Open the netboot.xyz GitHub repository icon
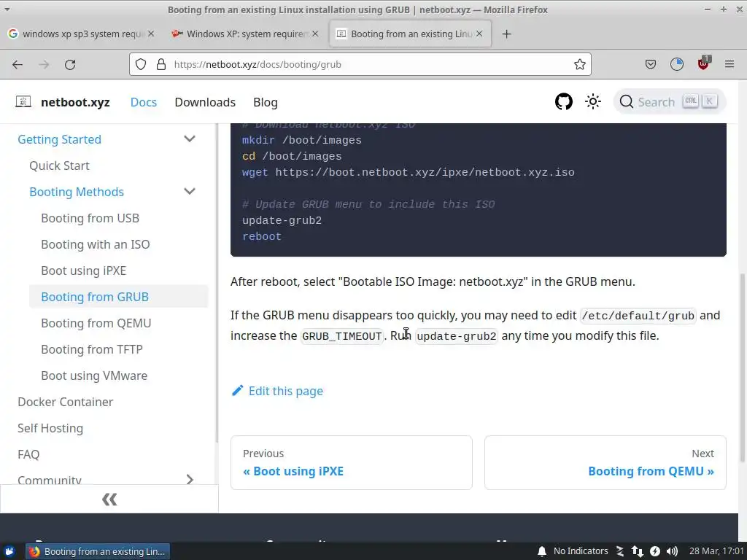 click(564, 101)
